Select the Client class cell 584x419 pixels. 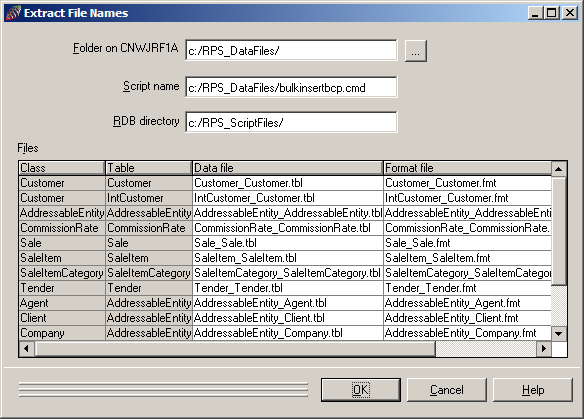62,318
